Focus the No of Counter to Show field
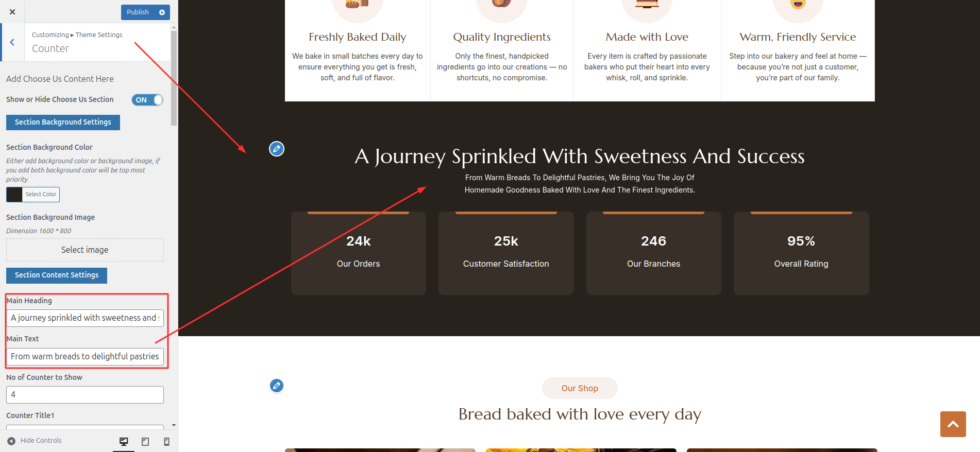Image resolution: width=980 pixels, height=452 pixels. click(85, 394)
